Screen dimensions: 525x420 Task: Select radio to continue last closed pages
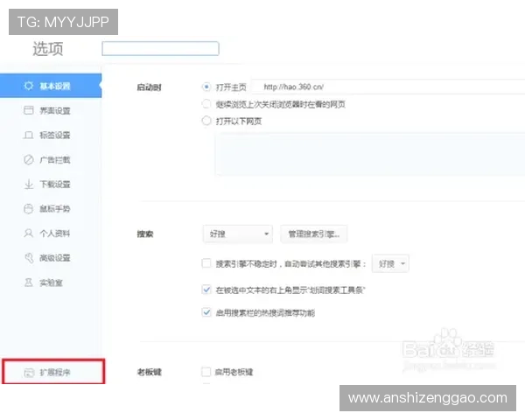[206, 104]
